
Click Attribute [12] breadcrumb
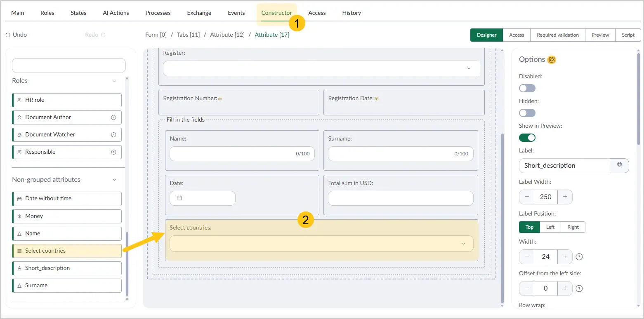click(227, 35)
